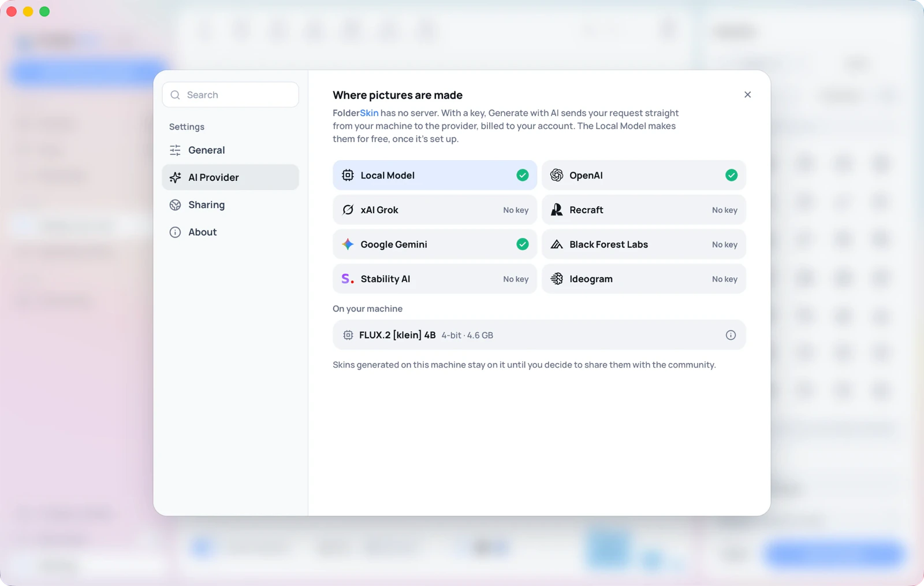Click the "Settings" sidebar header
Viewport: 924px width, 586px height.
point(187,127)
